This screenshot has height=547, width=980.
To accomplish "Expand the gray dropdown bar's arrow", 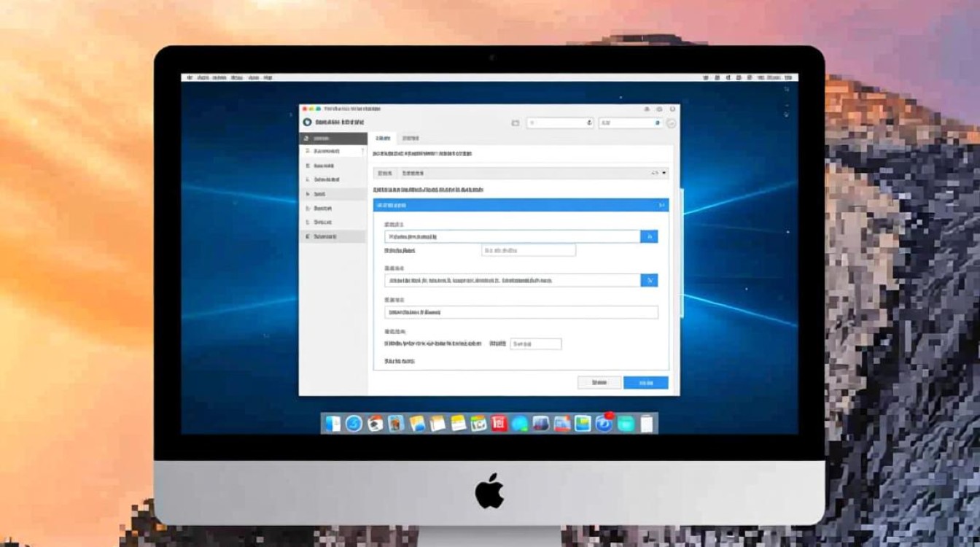I will point(664,174).
